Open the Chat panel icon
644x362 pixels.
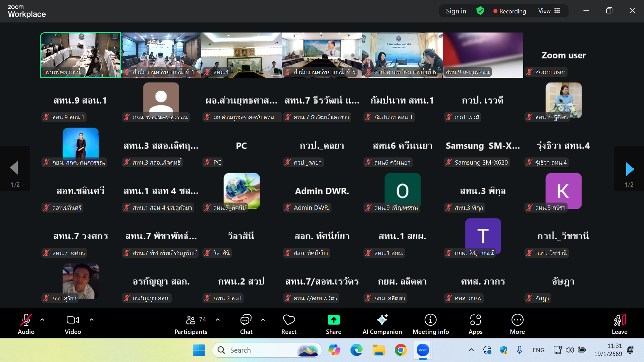click(x=246, y=320)
